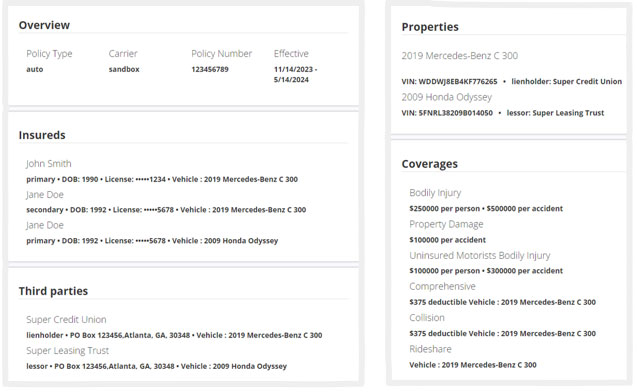Select the Policy Number label
The height and width of the screenshot is (392, 637).
(221, 54)
